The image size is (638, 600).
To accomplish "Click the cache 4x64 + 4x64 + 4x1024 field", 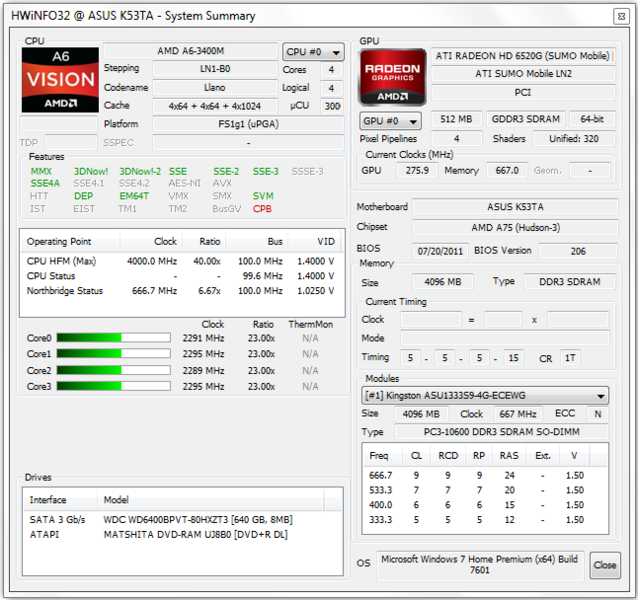I will 215,106.
